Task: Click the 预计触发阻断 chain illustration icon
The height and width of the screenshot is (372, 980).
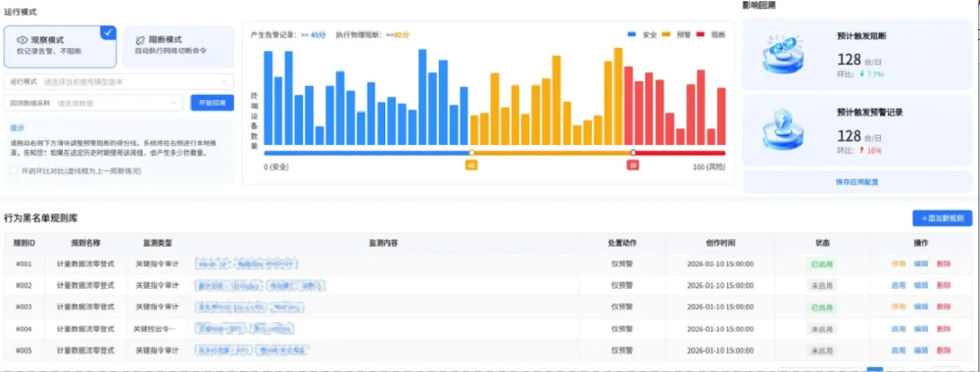Action: tap(783, 54)
